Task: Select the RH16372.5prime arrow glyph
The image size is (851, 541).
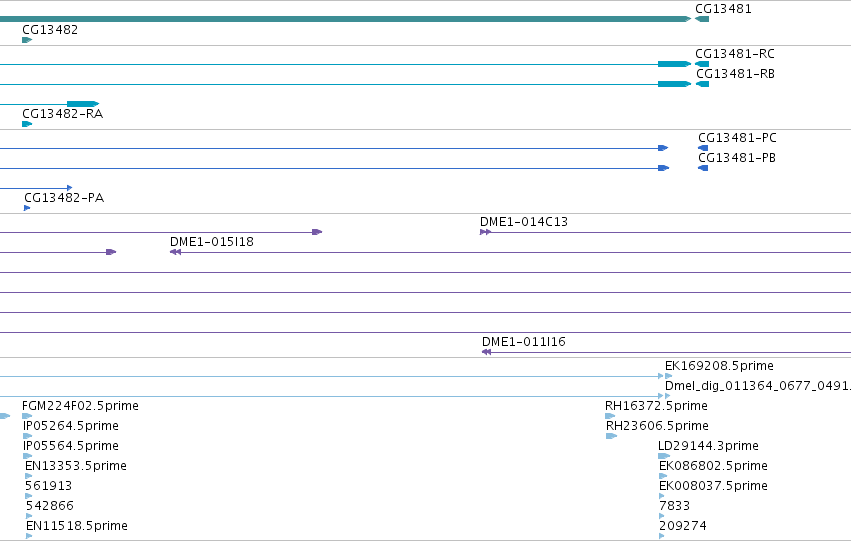Action: [x=610, y=416]
